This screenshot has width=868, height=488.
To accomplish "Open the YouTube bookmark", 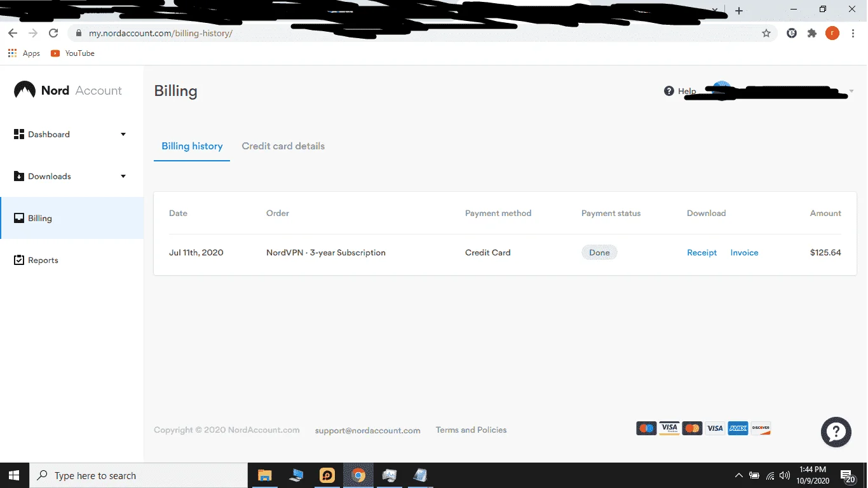I will [72, 53].
